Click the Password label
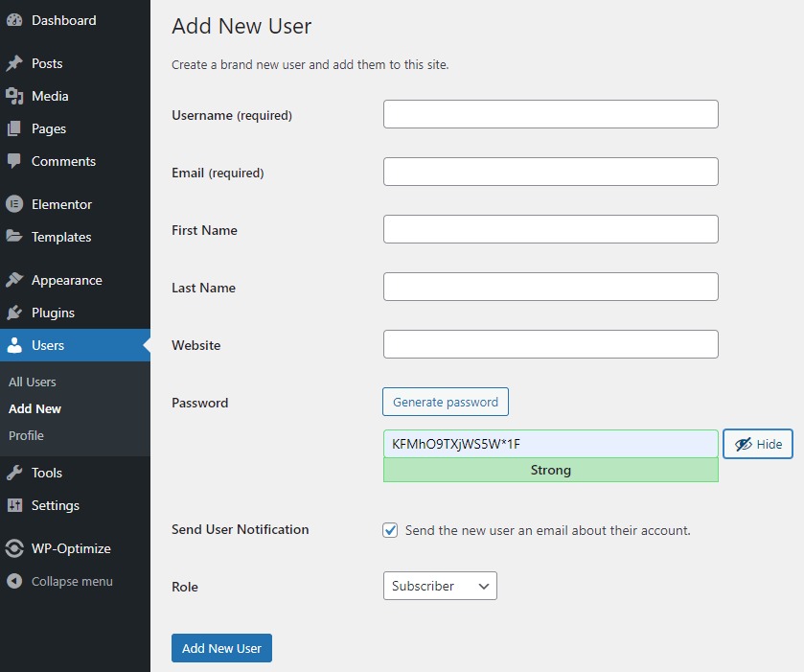 tap(200, 403)
